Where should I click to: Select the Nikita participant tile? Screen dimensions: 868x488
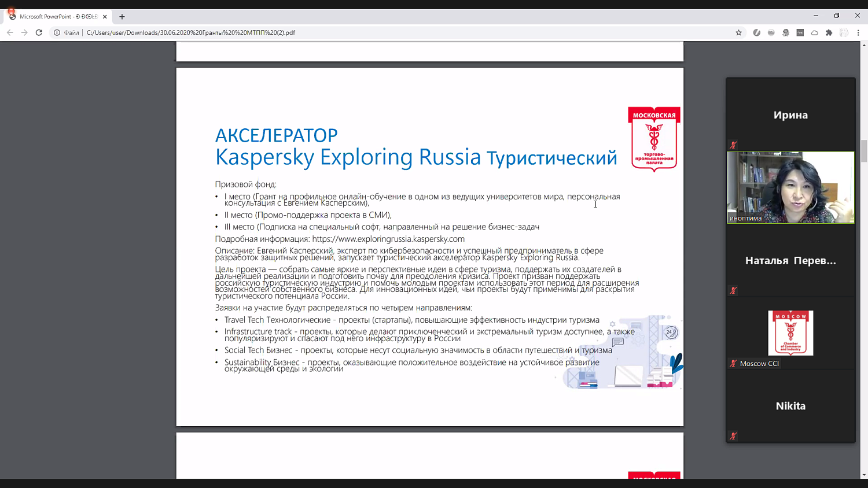(790, 406)
